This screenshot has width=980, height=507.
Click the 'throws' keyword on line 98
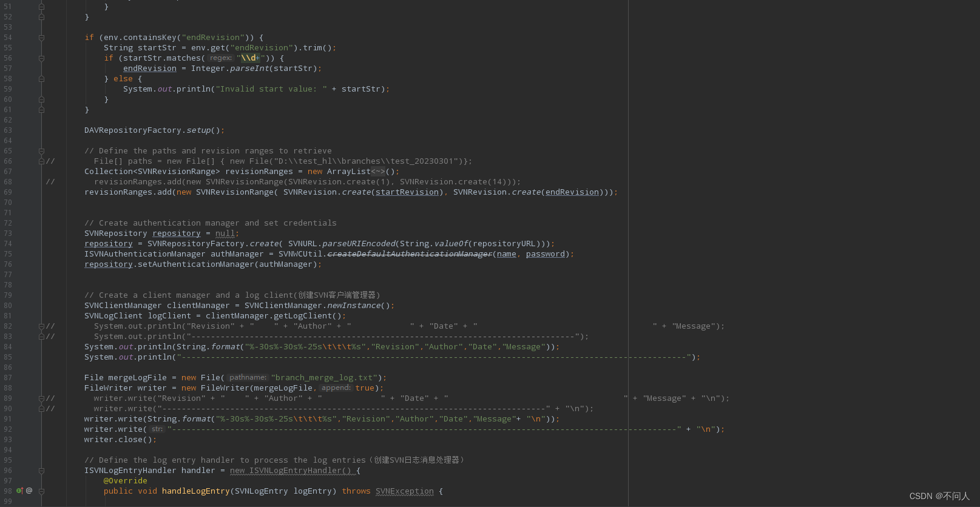pos(356,491)
